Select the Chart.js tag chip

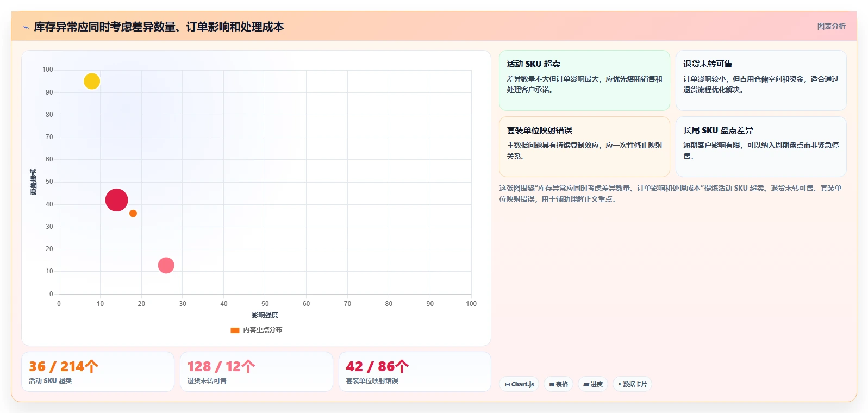pos(519,384)
